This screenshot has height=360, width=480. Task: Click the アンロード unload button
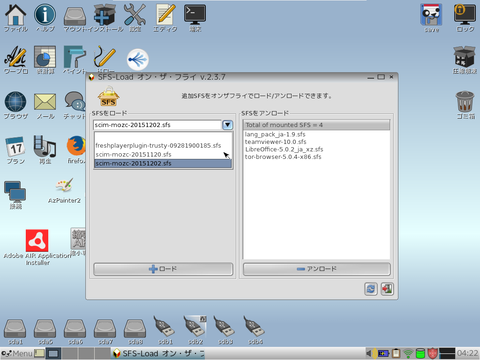(x=316, y=269)
